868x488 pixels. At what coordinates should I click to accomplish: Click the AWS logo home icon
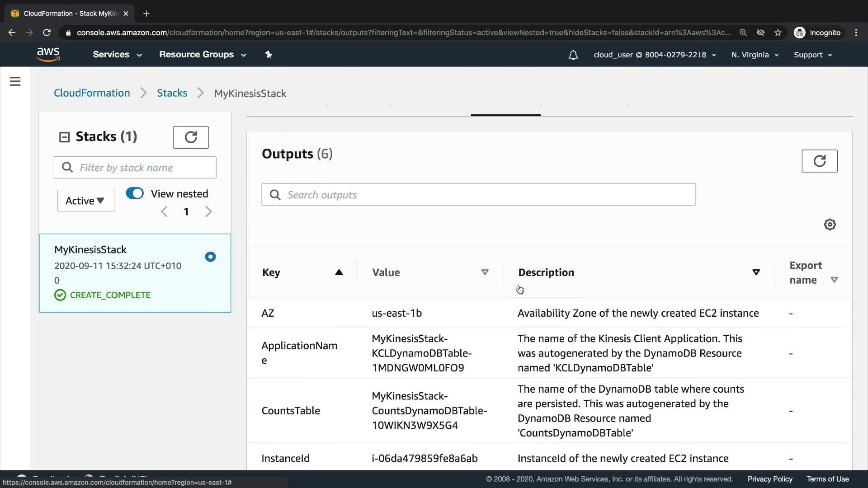[48, 55]
